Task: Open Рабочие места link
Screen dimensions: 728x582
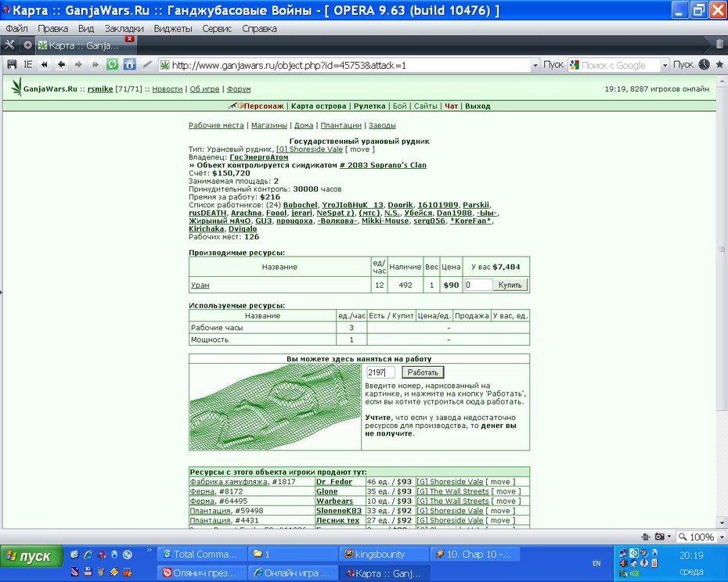Action: (216, 125)
